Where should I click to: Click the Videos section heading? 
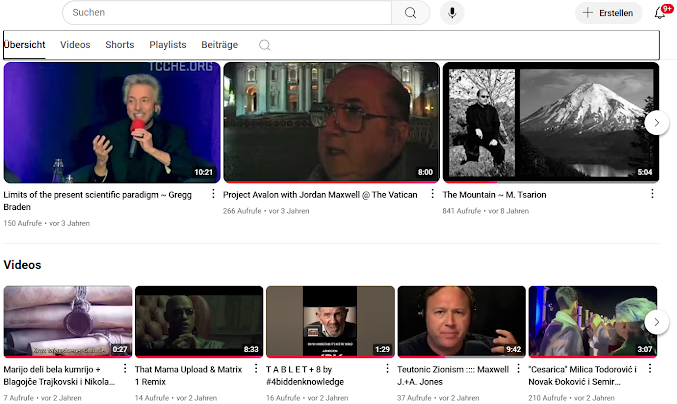point(22,265)
